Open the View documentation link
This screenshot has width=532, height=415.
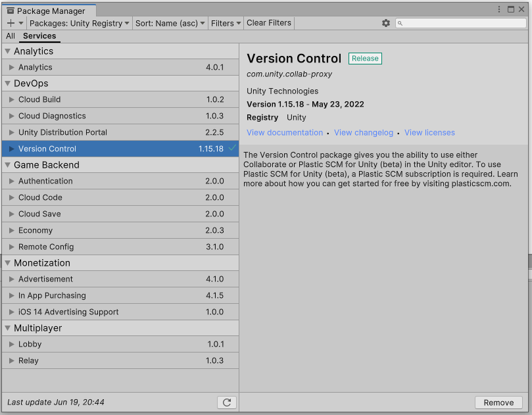coord(285,133)
